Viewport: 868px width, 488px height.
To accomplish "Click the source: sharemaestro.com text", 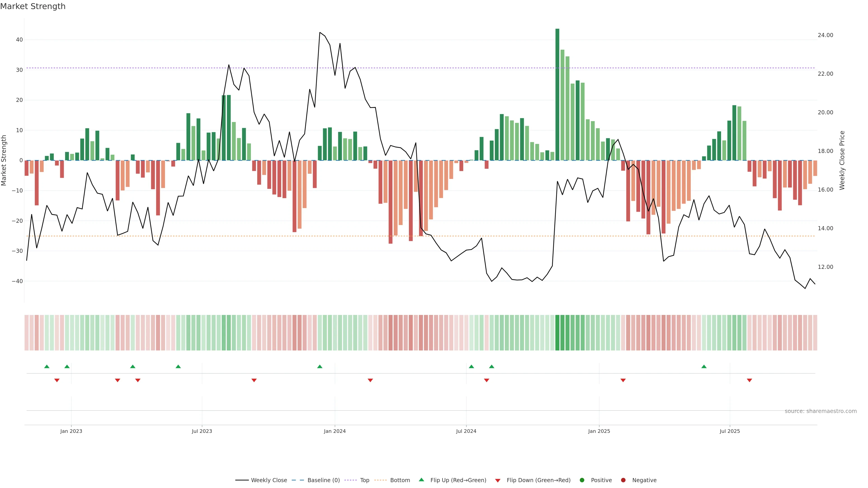I will click(821, 411).
